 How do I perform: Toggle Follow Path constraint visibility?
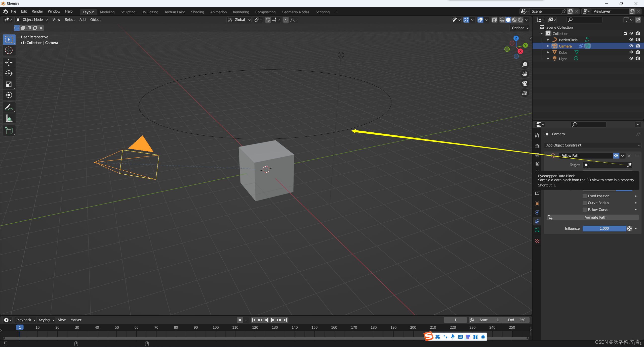coord(616,156)
